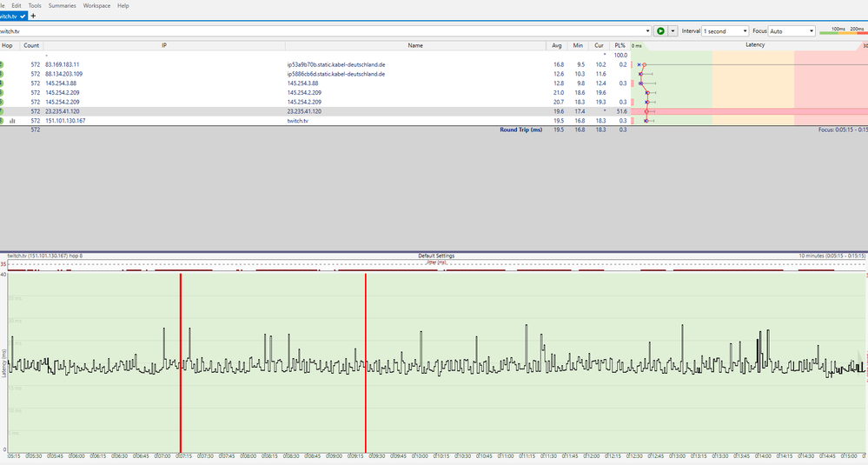Image resolution: width=868 pixels, height=465 pixels.
Task: Add a new target tab with plus icon
Action: tap(33, 17)
